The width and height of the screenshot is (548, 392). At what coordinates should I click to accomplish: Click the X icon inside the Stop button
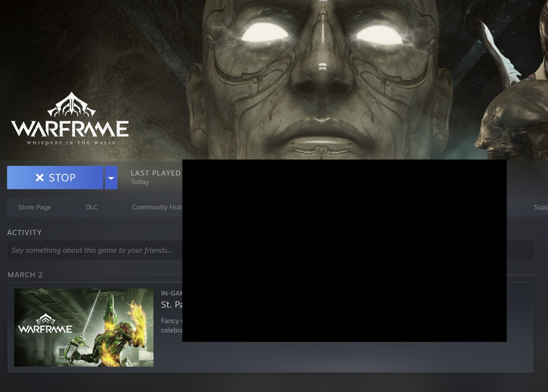pyautogui.click(x=40, y=178)
